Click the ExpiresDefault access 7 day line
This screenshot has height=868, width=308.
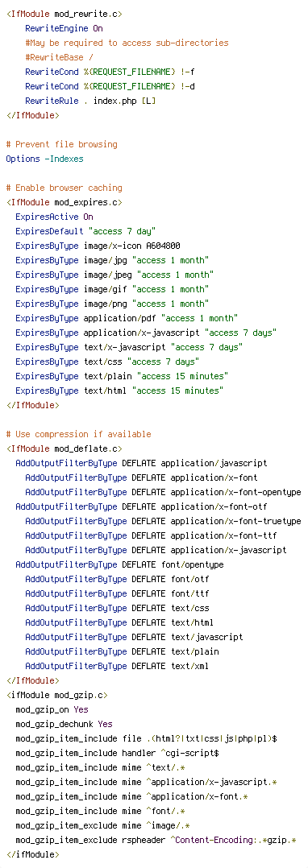tap(85, 231)
